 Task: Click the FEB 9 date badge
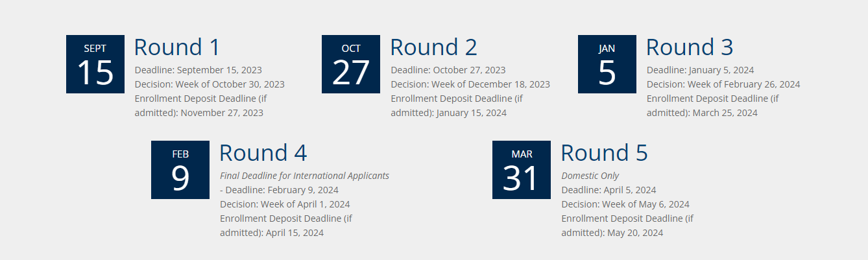tap(180, 170)
